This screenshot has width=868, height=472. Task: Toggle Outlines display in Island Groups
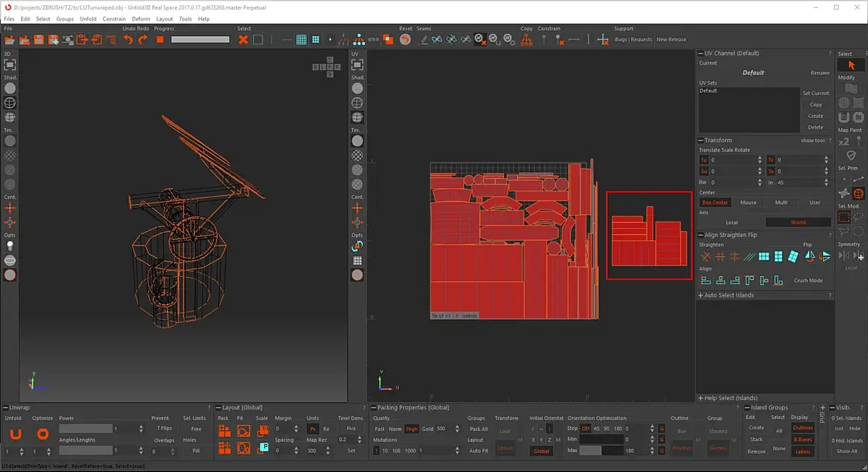(803, 428)
